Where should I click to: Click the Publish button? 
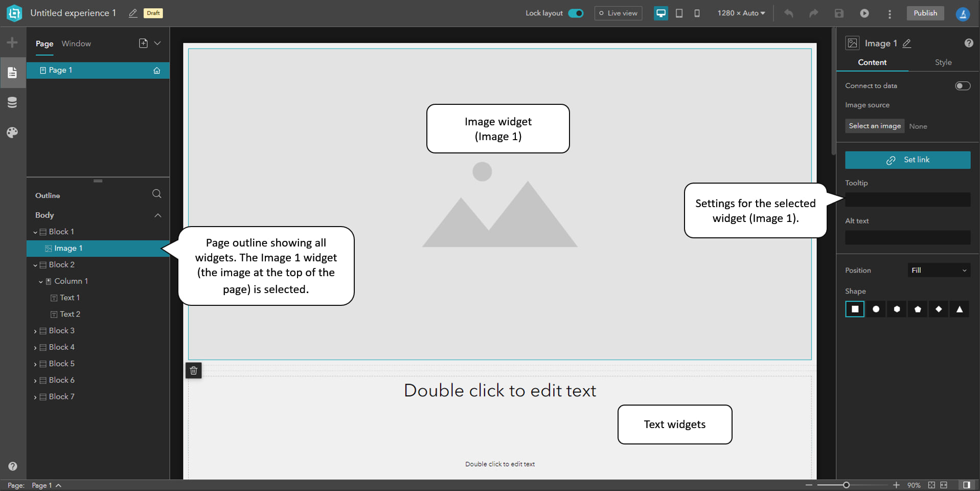coord(925,13)
